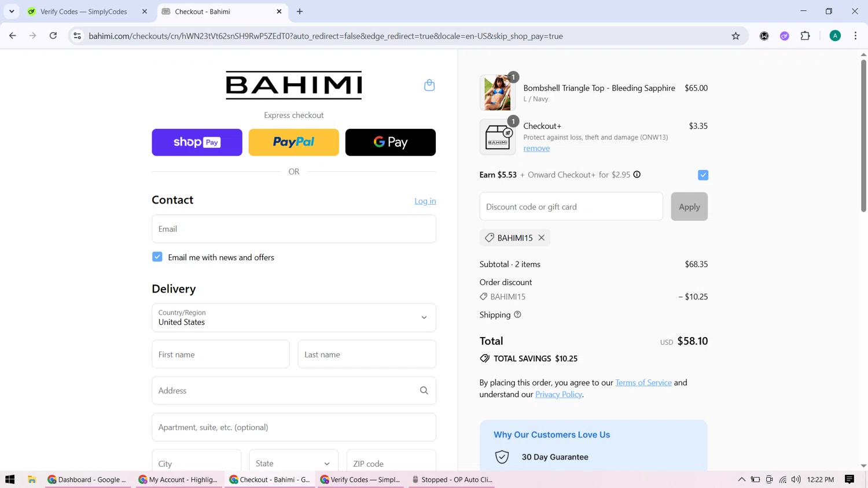Image resolution: width=868 pixels, height=488 pixels.
Task: Close the Verify Codes — SimplyCodes tab
Action: [x=145, y=12]
